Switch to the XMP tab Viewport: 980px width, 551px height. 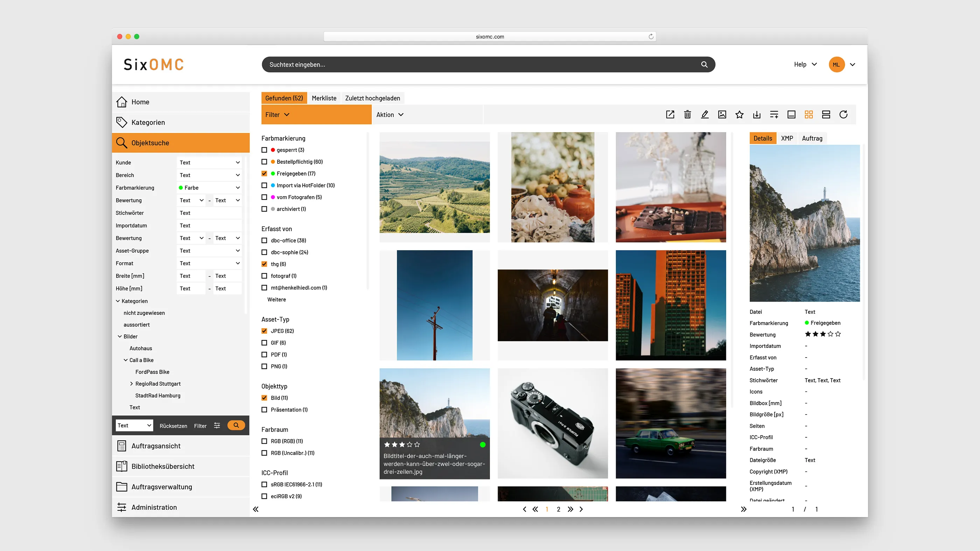pyautogui.click(x=787, y=139)
